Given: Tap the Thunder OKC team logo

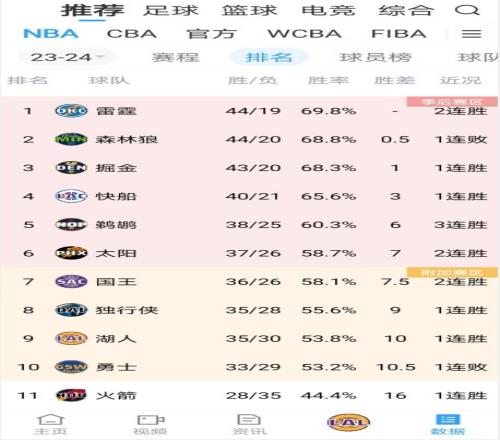Looking at the screenshot, I should pos(71,111).
